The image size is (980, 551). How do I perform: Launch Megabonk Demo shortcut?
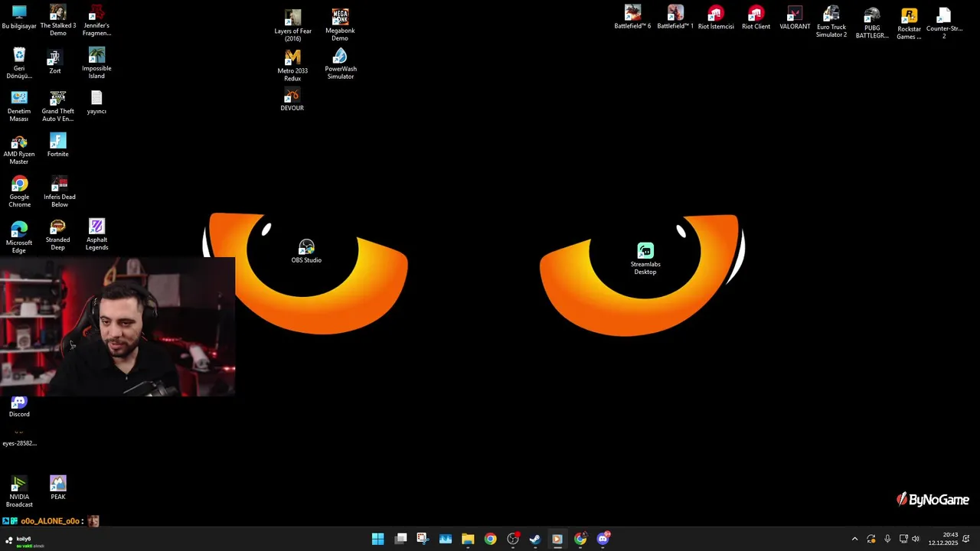click(340, 25)
